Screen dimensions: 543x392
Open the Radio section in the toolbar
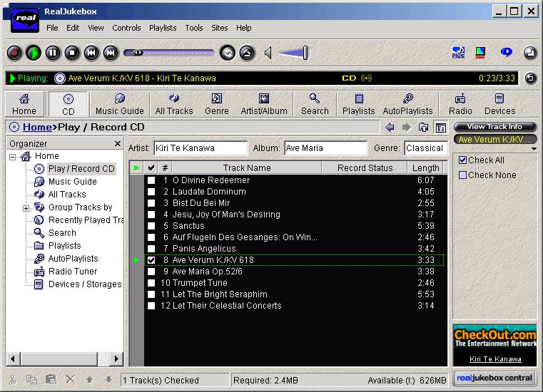coord(460,104)
